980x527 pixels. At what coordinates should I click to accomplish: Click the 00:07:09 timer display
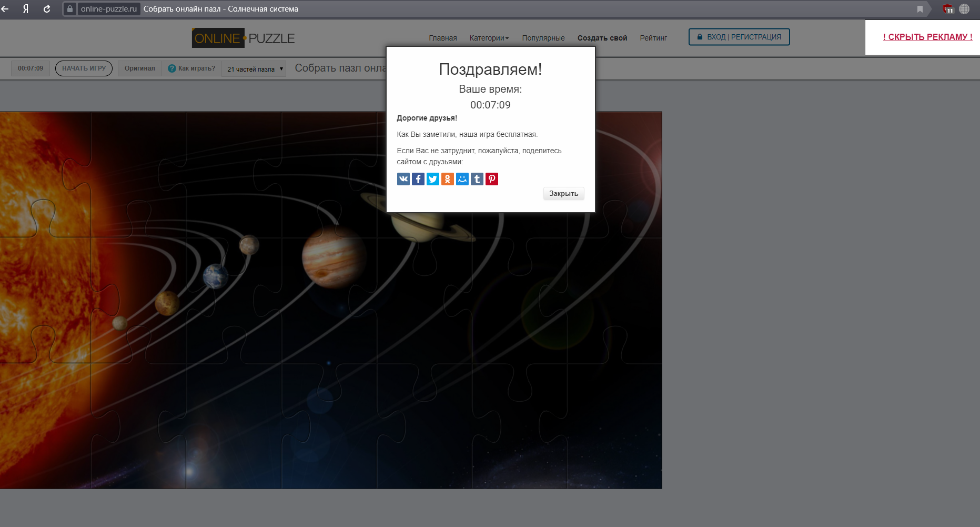(x=31, y=68)
